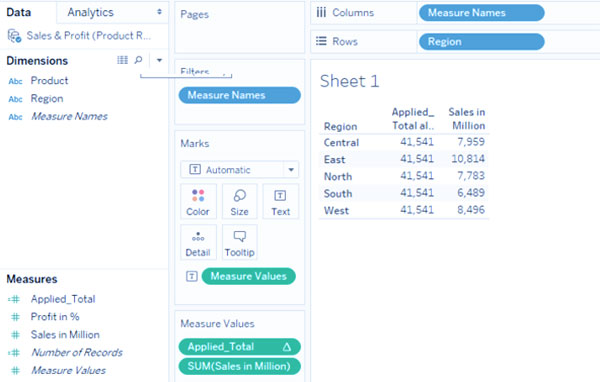The width and height of the screenshot is (600, 382).
Task: Click the Tooltip button on Marks card
Action: coord(240,243)
